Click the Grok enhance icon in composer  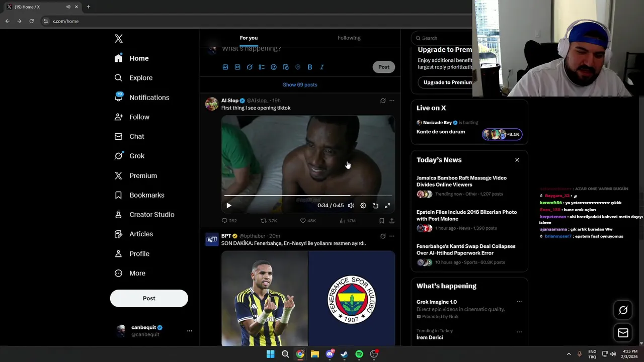(250, 67)
